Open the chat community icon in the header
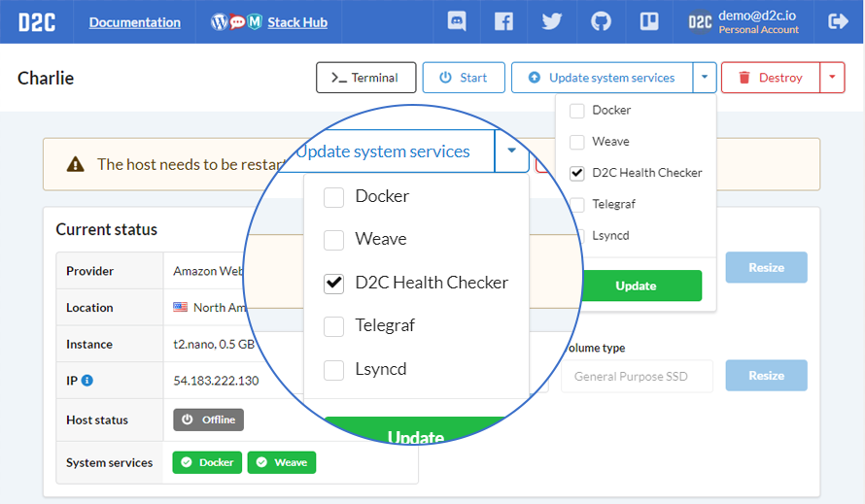The width and height of the screenshot is (865, 504). click(456, 21)
